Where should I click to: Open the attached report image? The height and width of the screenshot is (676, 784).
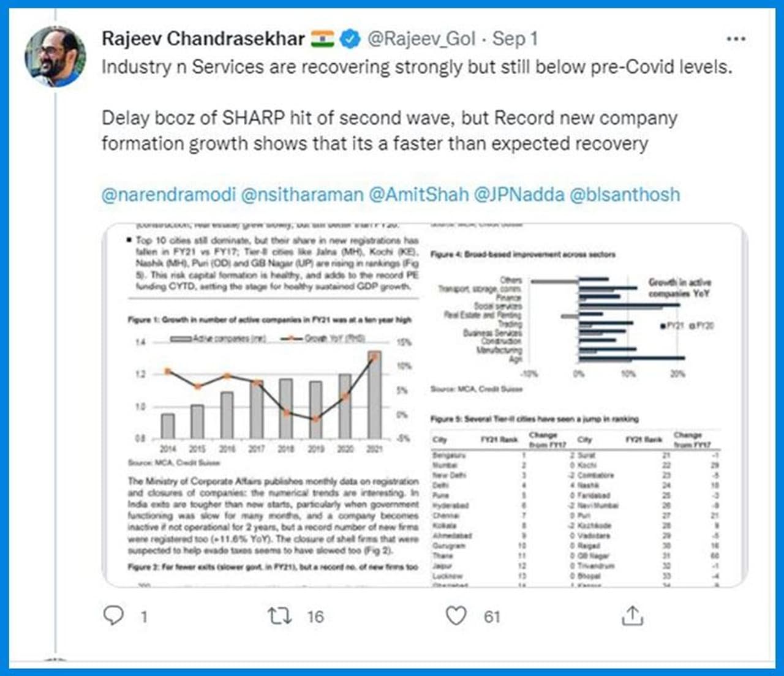(x=424, y=404)
